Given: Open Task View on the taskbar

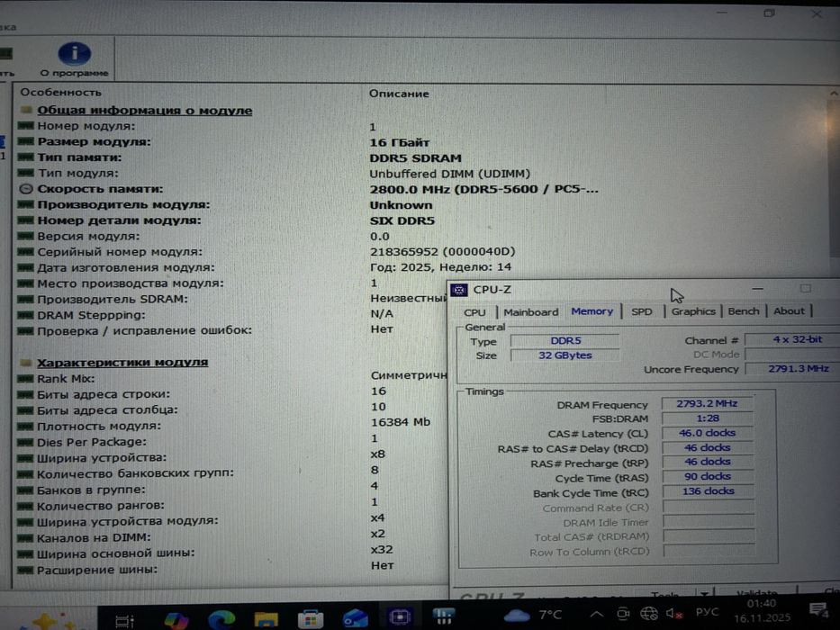Looking at the screenshot, I should 125,620.
